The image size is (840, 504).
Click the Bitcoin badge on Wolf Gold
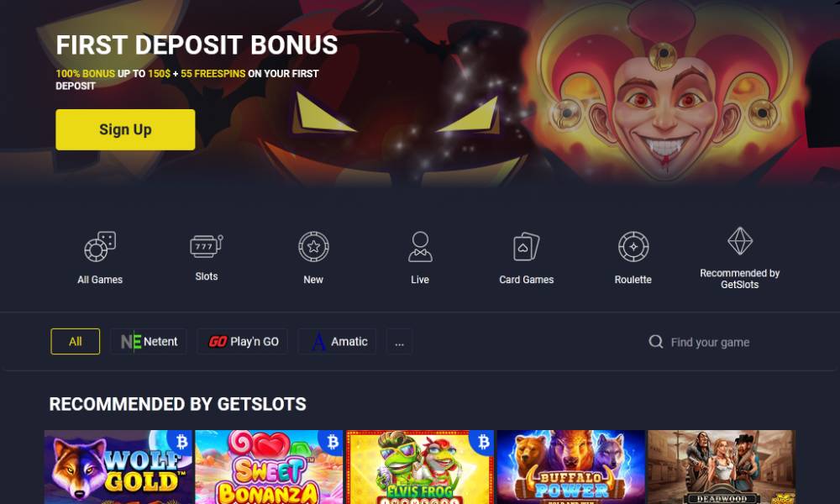click(x=181, y=441)
